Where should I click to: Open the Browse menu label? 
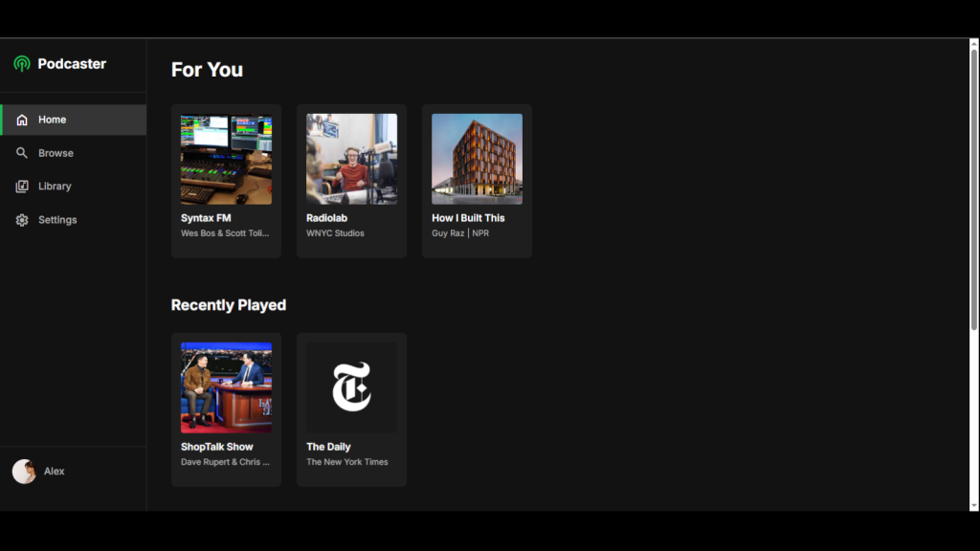pyautogui.click(x=56, y=153)
